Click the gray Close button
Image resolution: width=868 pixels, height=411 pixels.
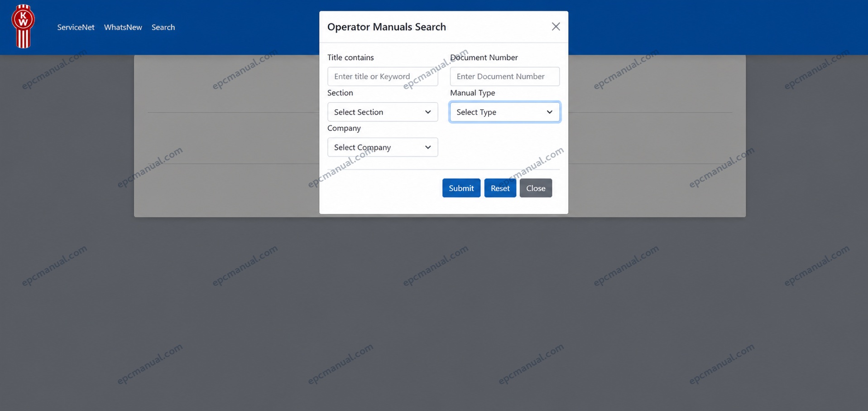536,188
